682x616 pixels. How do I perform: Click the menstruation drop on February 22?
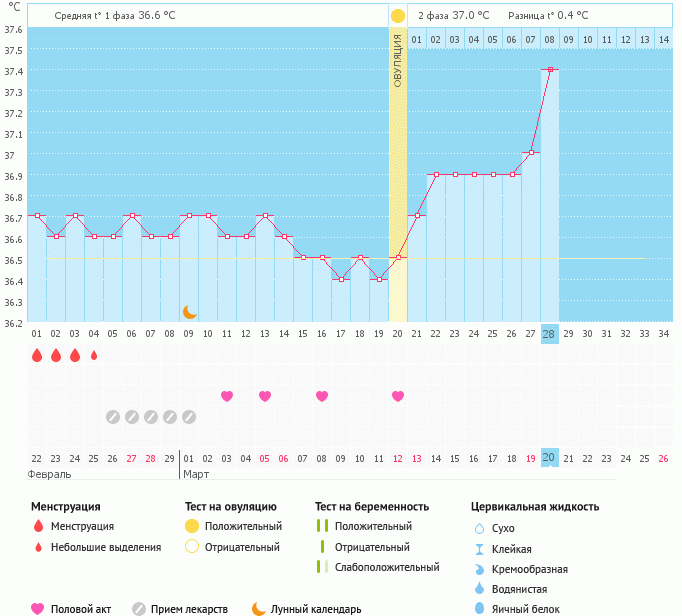(36, 355)
